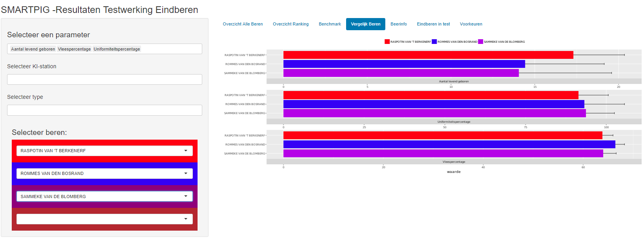Click RASPOTIN's red bar in Vleespercentage chart
This screenshot has height=242, width=644.
click(x=443, y=135)
